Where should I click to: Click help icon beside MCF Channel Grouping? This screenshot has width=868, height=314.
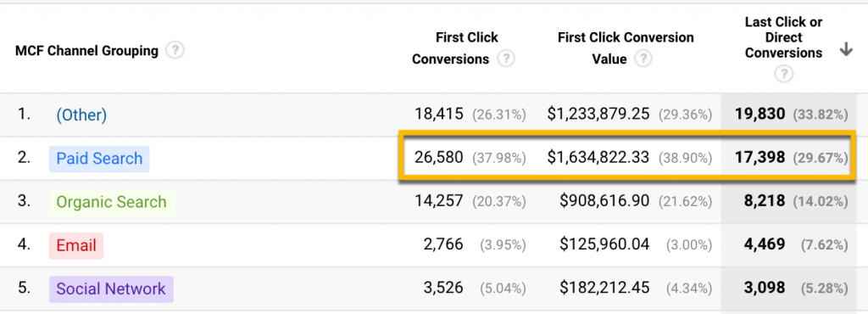point(175,51)
